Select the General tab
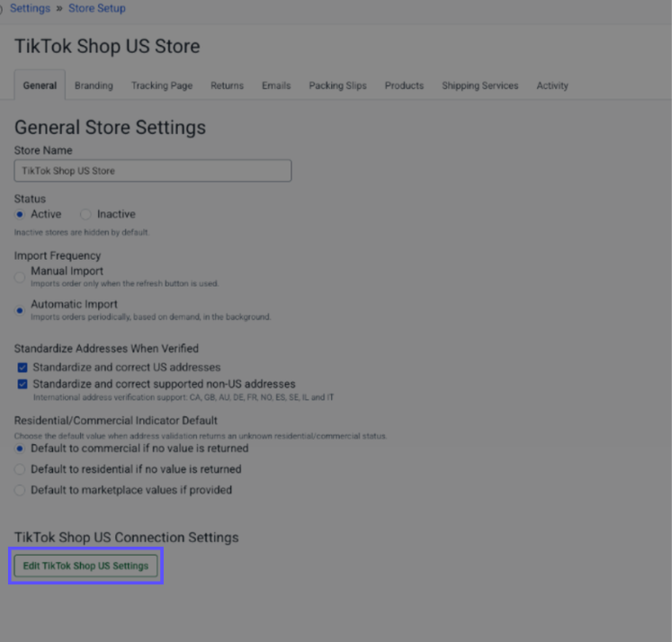672x642 pixels. tap(40, 85)
